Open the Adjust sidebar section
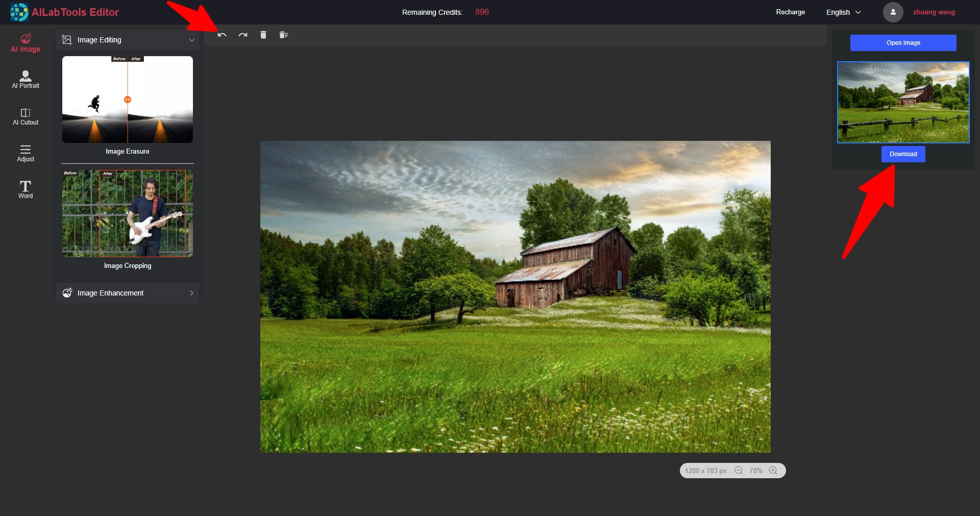Viewport: 980px width, 516px height. point(26,153)
